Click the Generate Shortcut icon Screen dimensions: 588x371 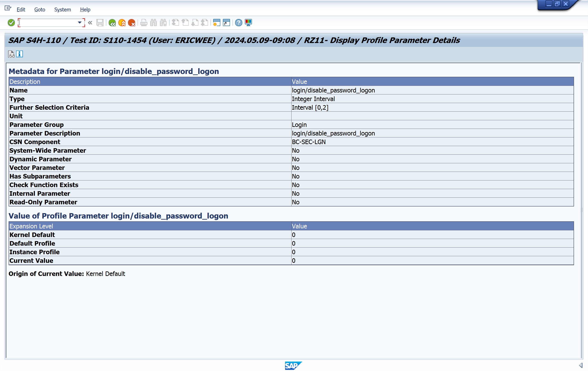[226, 23]
